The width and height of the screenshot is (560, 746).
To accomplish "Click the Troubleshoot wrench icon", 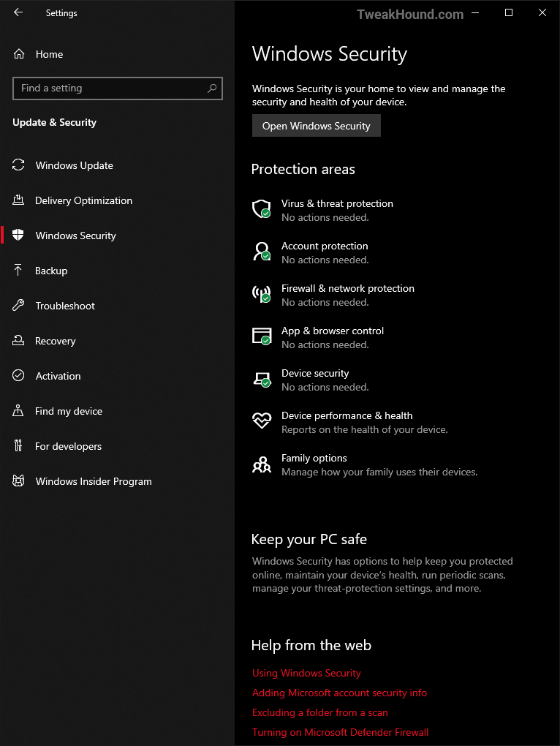I will [18, 306].
